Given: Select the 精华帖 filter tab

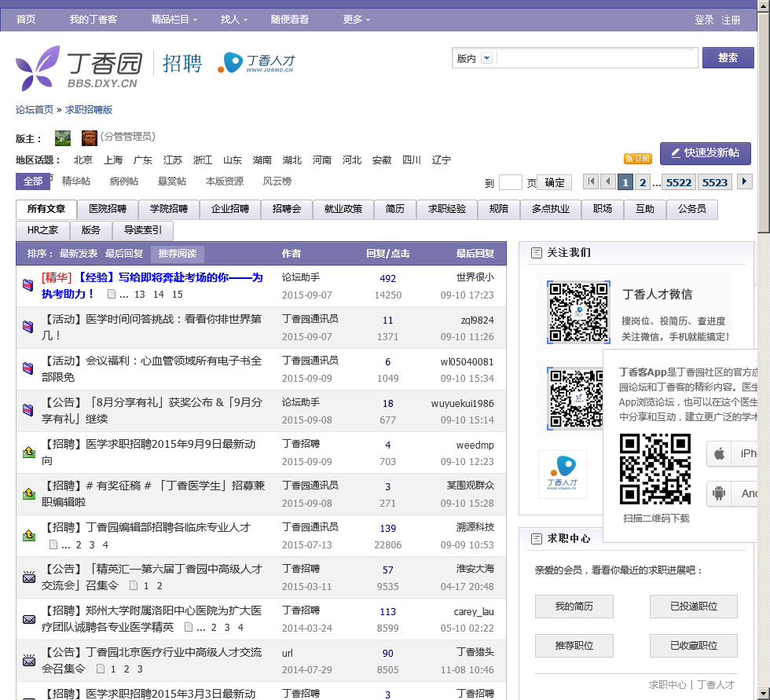Looking at the screenshot, I should click(x=76, y=181).
